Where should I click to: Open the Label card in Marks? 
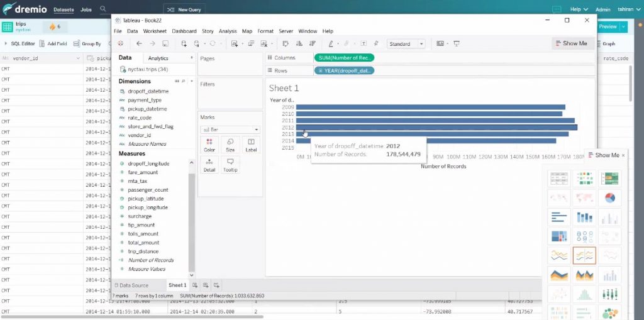tap(251, 145)
